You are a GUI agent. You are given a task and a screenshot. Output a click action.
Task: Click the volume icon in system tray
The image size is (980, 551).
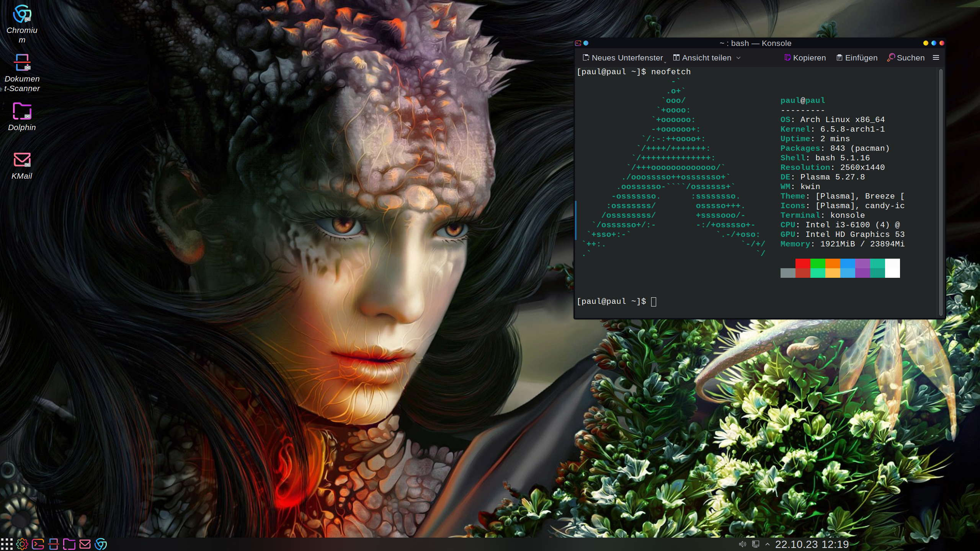(743, 544)
